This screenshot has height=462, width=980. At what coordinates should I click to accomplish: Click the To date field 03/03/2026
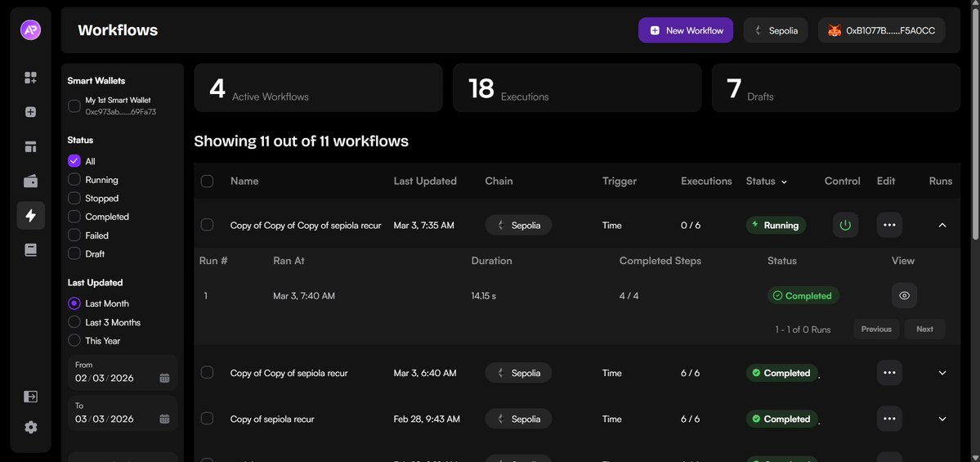click(x=123, y=413)
